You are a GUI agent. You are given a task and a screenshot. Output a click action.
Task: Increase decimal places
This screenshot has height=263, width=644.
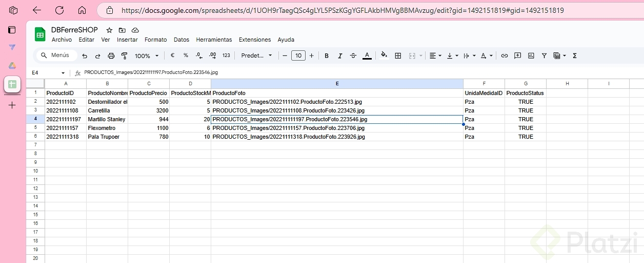click(212, 55)
